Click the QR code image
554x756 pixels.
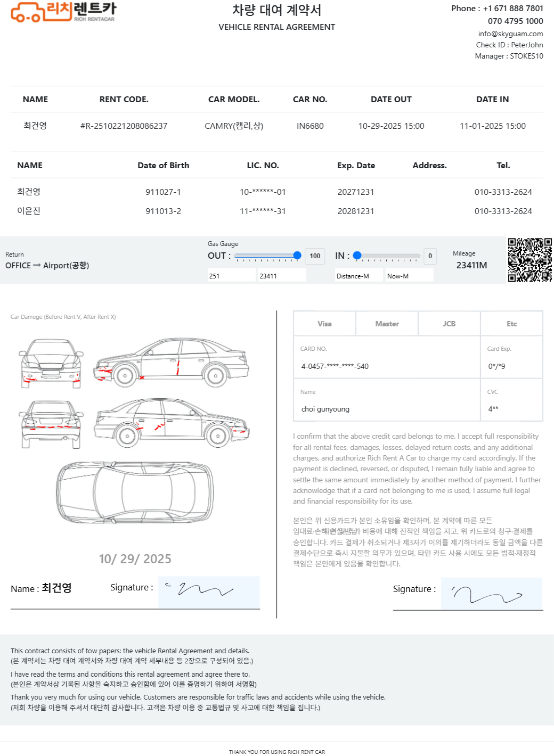tap(529, 260)
